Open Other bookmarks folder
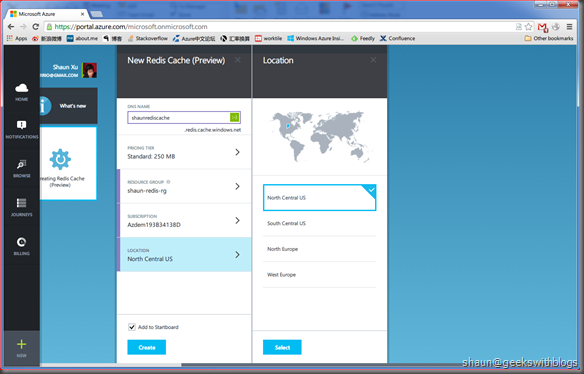 click(x=549, y=38)
